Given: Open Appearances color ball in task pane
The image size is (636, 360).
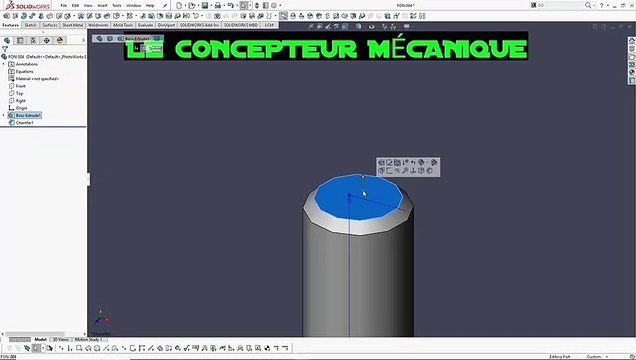Looking at the screenshot, I should [632, 73].
